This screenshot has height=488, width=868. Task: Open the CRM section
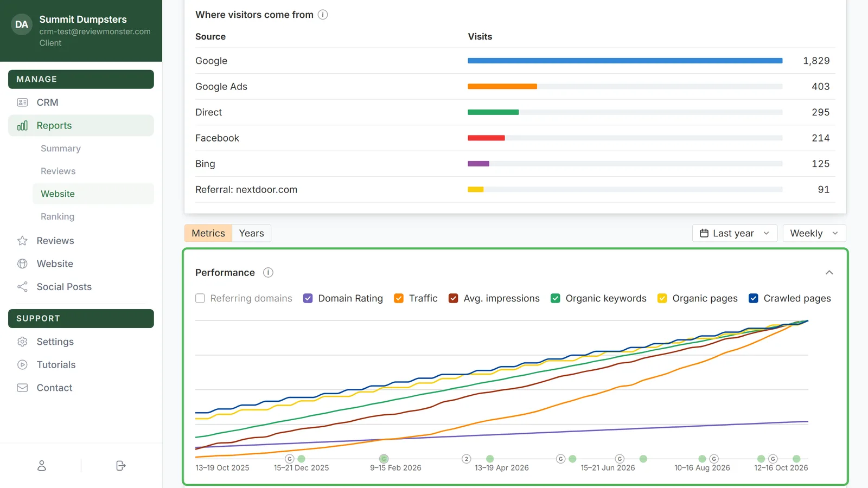click(x=47, y=102)
